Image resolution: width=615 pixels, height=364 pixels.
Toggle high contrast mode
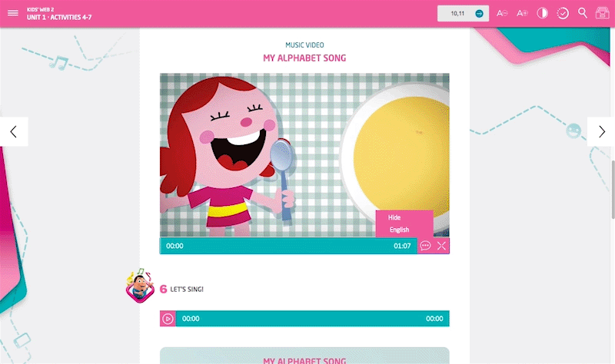(543, 13)
